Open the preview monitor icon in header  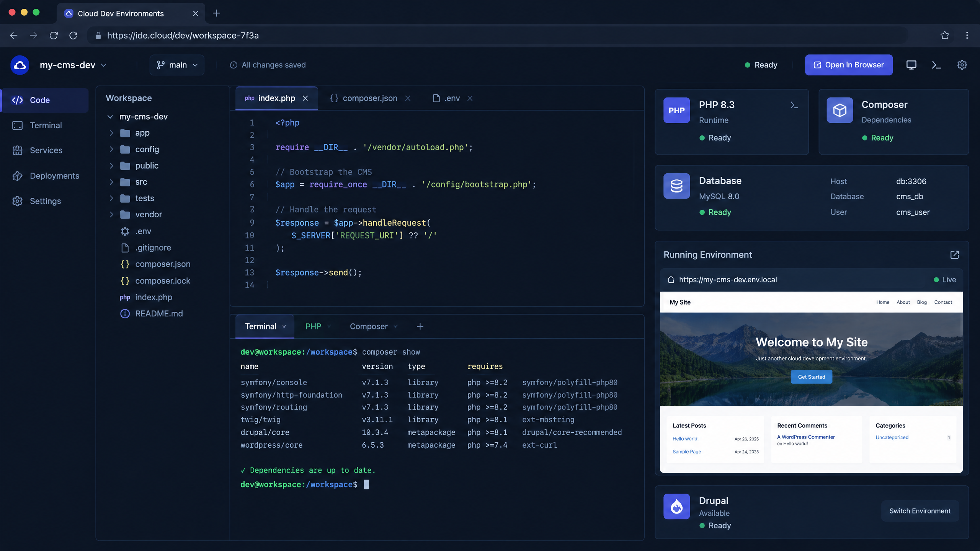pos(911,65)
